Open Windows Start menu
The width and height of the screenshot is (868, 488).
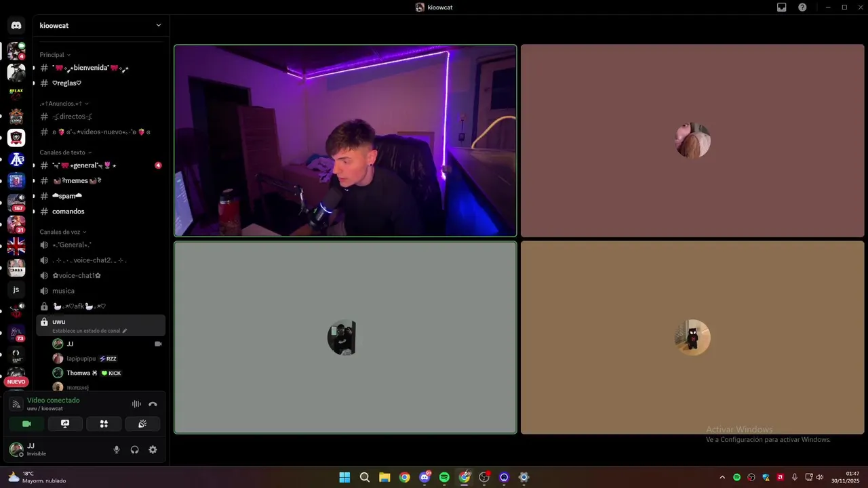(x=344, y=477)
